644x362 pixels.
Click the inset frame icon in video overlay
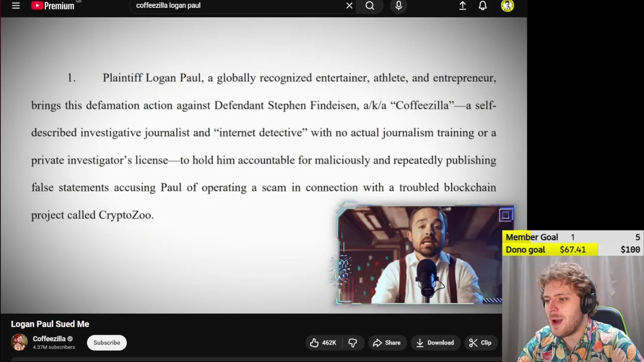tap(505, 215)
